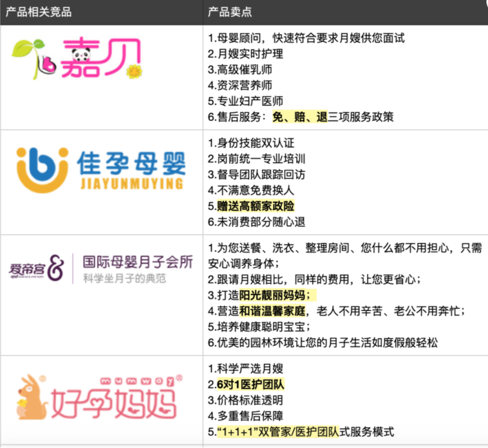Click the 国际母婴月子会所 title text

click(138, 262)
